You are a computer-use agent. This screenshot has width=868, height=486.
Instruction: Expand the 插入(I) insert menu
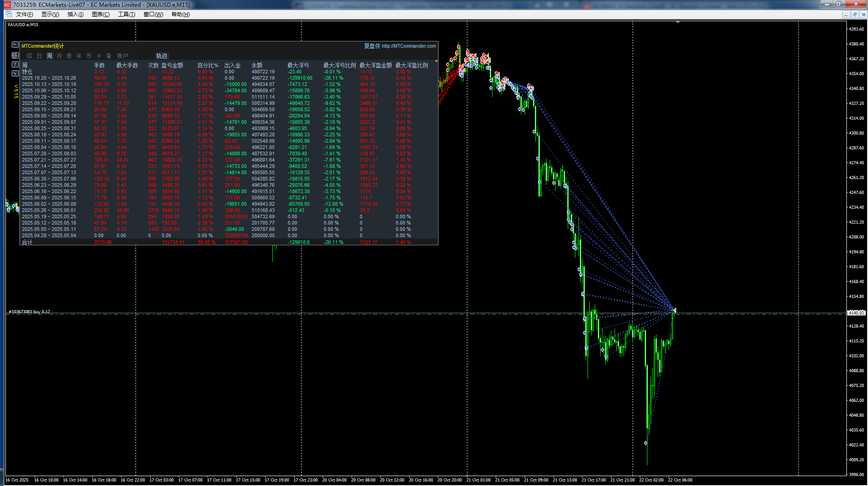coord(75,14)
